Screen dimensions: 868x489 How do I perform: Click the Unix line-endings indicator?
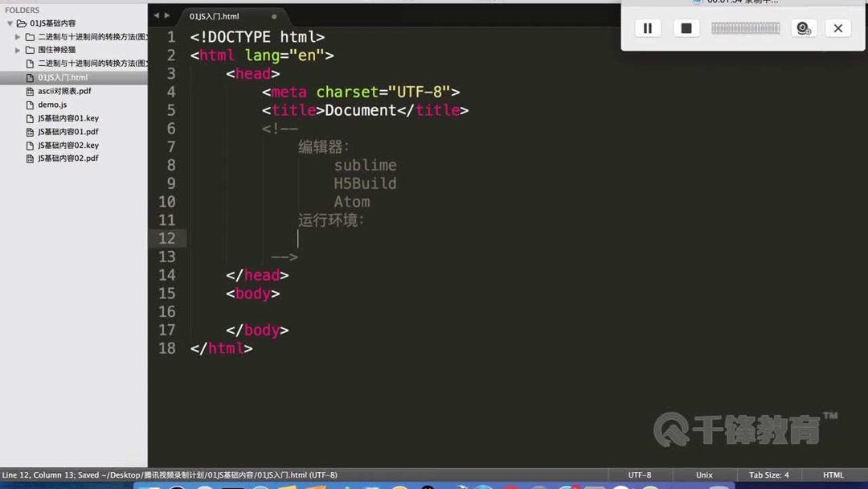pos(704,475)
